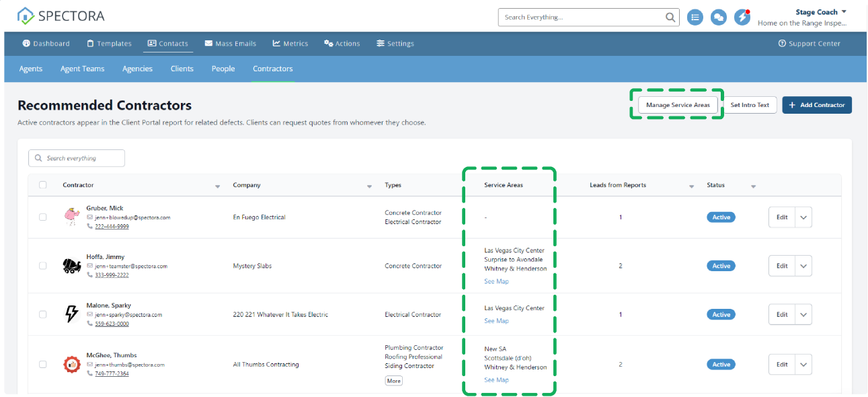Click the Set Intro Text button
The width and height of the screenshot is (868, 397).
tap(750, 105)
